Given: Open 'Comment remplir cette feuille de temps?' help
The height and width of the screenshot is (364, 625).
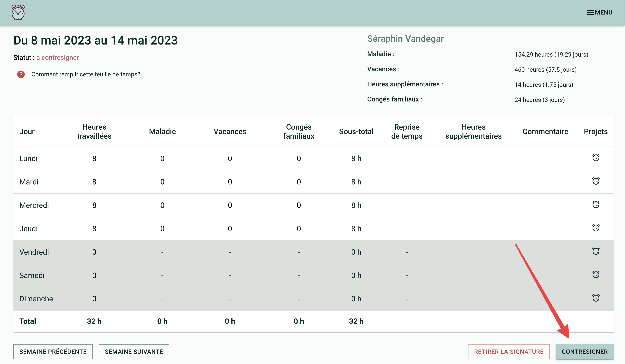Looking at the screenshot, I should click(86, 74).
